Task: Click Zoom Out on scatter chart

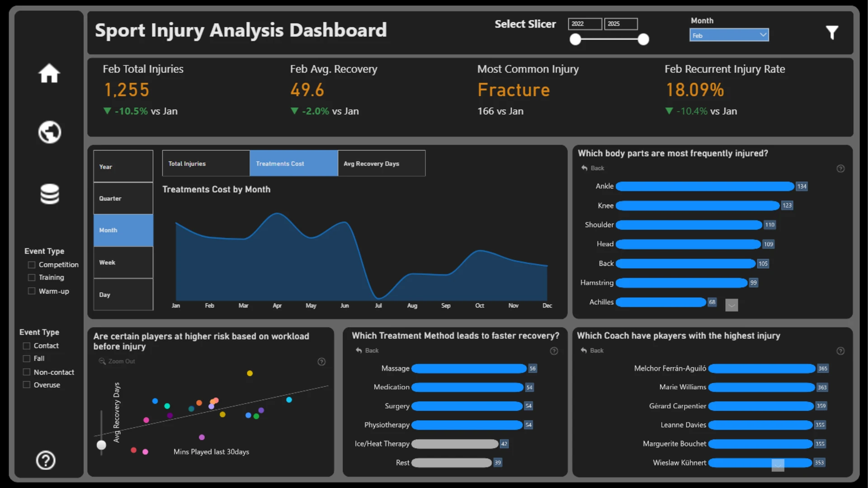Action: click(117, 361)
